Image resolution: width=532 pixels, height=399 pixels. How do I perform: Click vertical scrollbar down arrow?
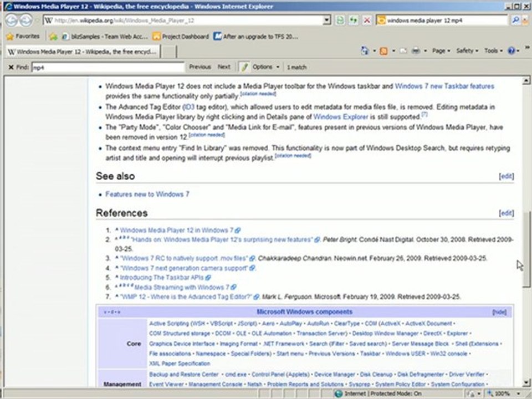[x=526, y=382]
